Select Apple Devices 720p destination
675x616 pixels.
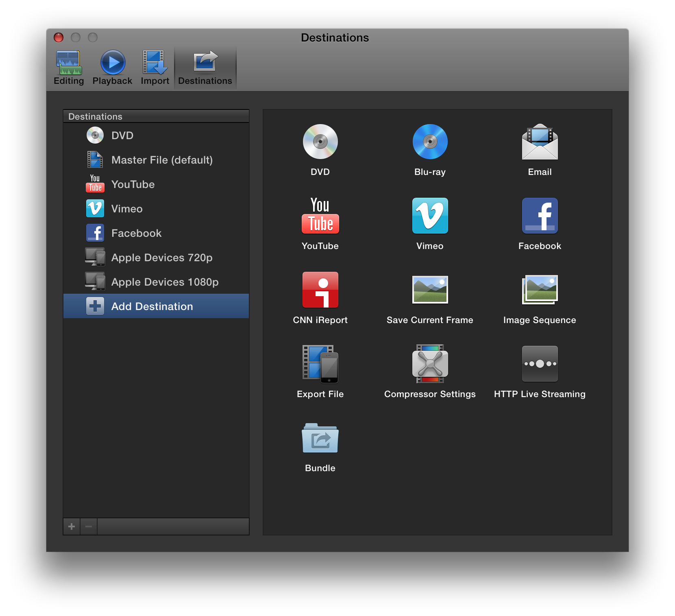point(156,258)
